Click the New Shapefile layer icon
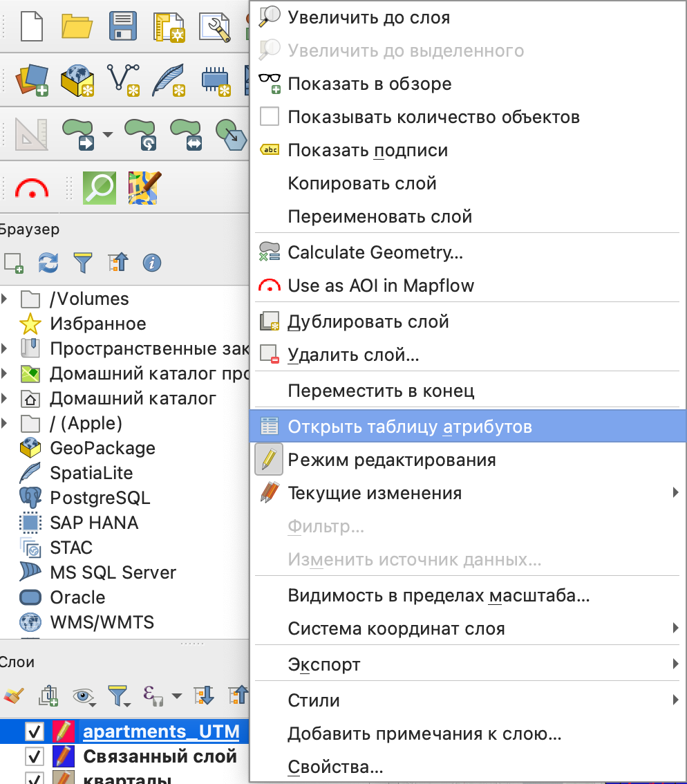Viewport: 687px width, 784px height. [x=122, y=79]
